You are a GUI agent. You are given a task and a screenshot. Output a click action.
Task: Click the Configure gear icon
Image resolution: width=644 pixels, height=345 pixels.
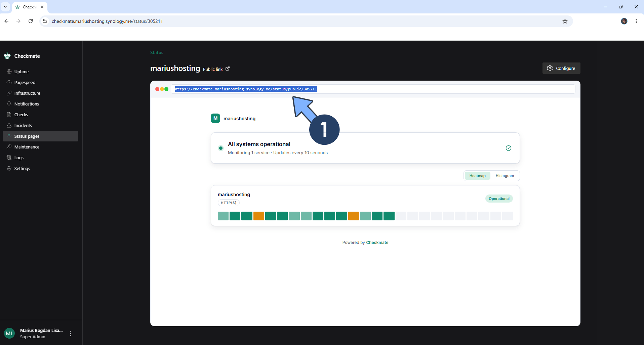tap(550, 68)
